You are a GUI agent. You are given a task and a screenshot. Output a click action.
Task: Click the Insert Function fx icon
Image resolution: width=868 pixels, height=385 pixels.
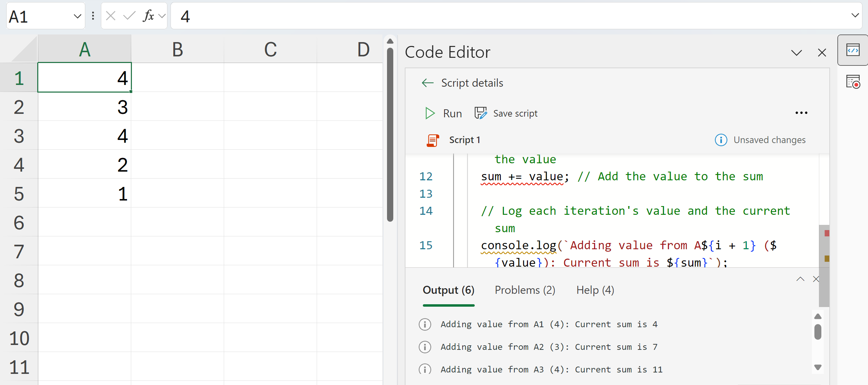tap(148, 16)
